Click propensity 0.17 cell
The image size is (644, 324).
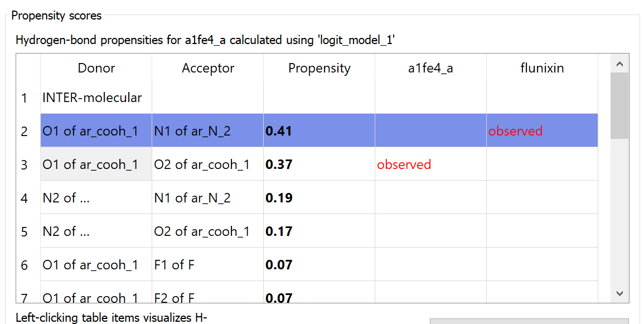[319, 231]
